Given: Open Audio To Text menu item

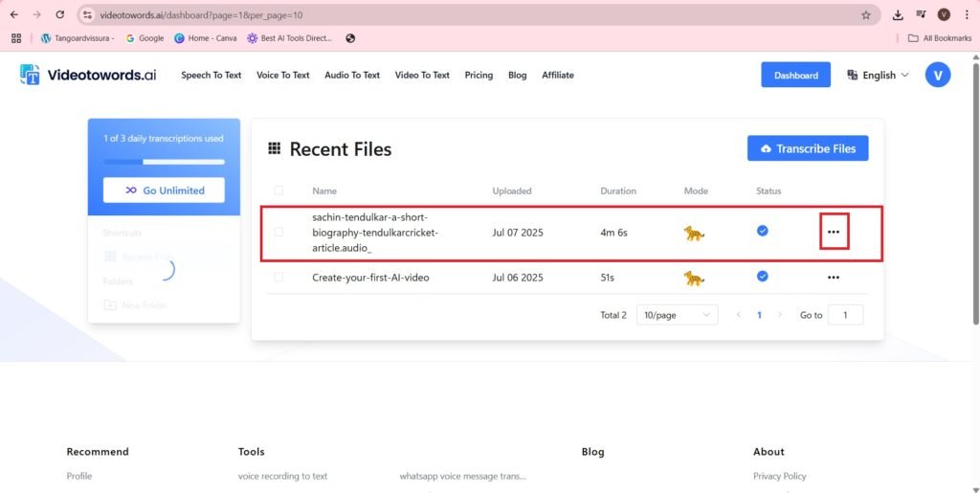Looking at the screenshot, I should tap(352, 75).
